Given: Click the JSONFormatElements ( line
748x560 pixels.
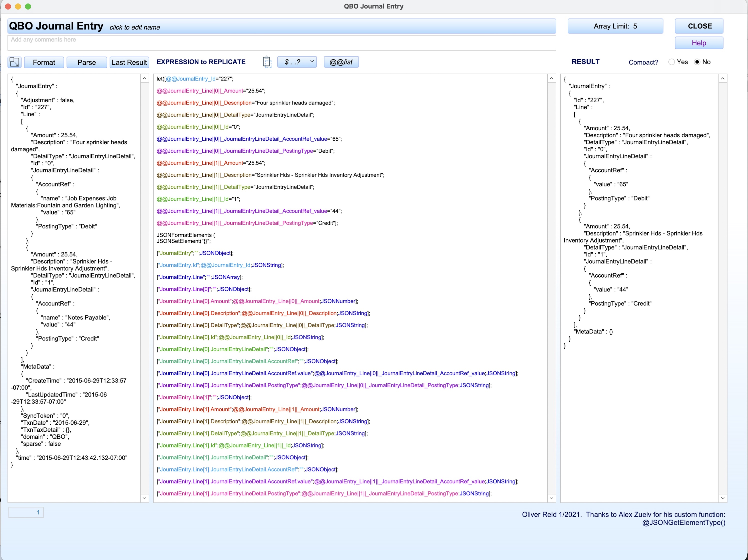Looking at the screenshot, I should click(186, 235).
